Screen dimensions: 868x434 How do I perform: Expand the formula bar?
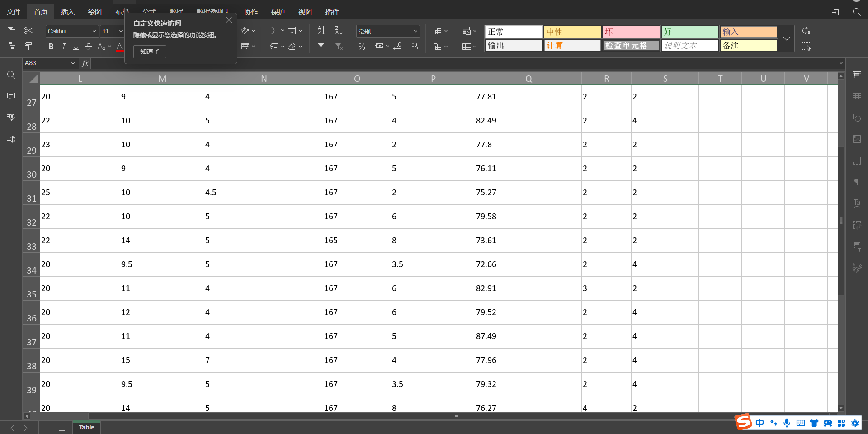click(841, 63)
